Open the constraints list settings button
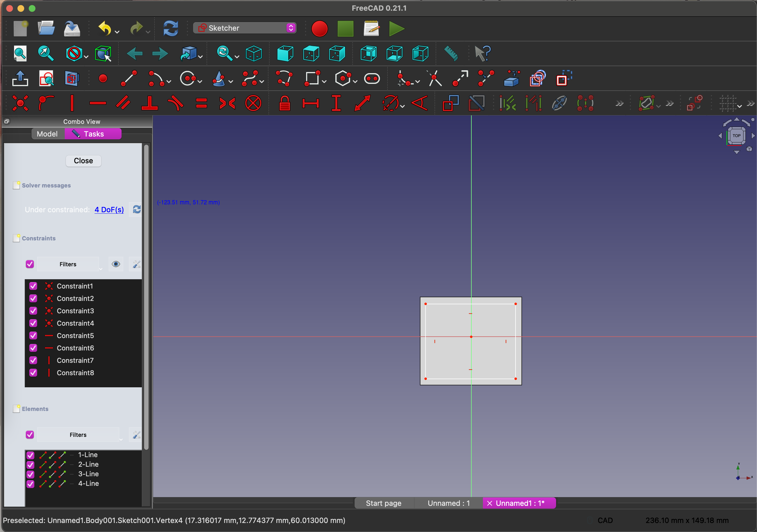The image size is (757, 532). pos(136,264)
